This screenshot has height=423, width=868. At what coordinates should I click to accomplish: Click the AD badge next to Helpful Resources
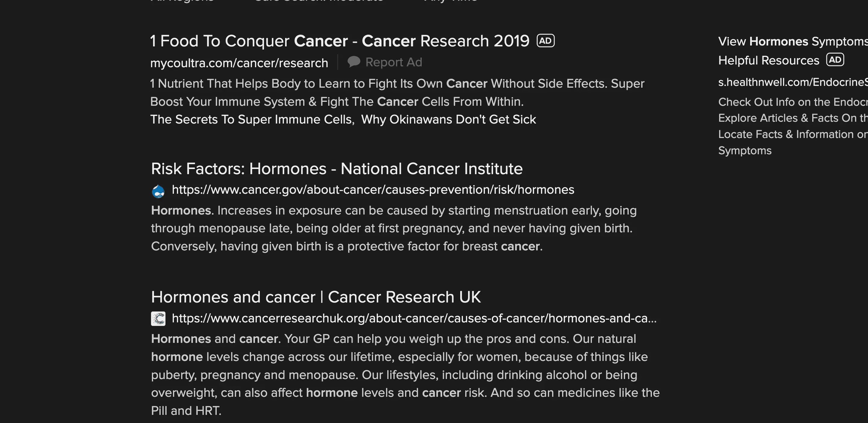pyautogui.click(x=835, y=60)
